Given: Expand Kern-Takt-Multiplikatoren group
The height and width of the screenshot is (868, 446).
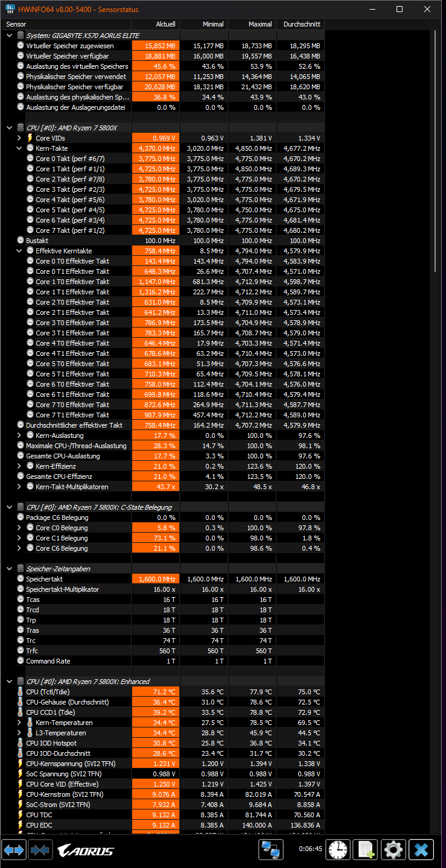Looking at the screenshot, I should click(x=19, y=487).
